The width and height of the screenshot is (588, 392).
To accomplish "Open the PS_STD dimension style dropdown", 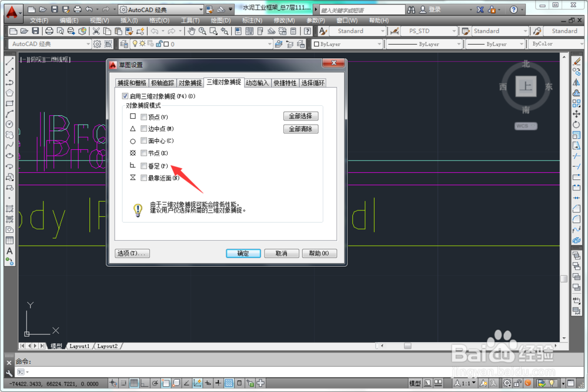I will click(x=429, y=31).
